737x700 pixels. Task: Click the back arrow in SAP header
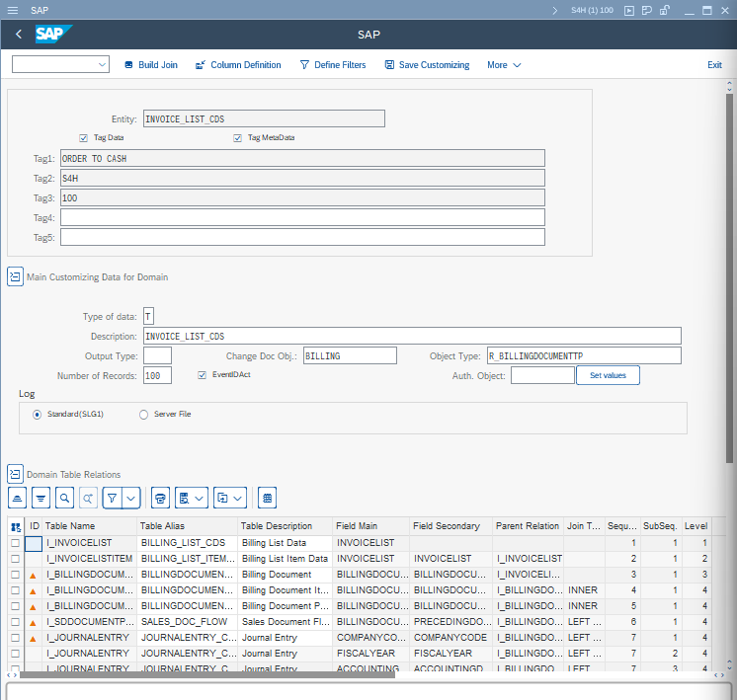coord(19,35)
